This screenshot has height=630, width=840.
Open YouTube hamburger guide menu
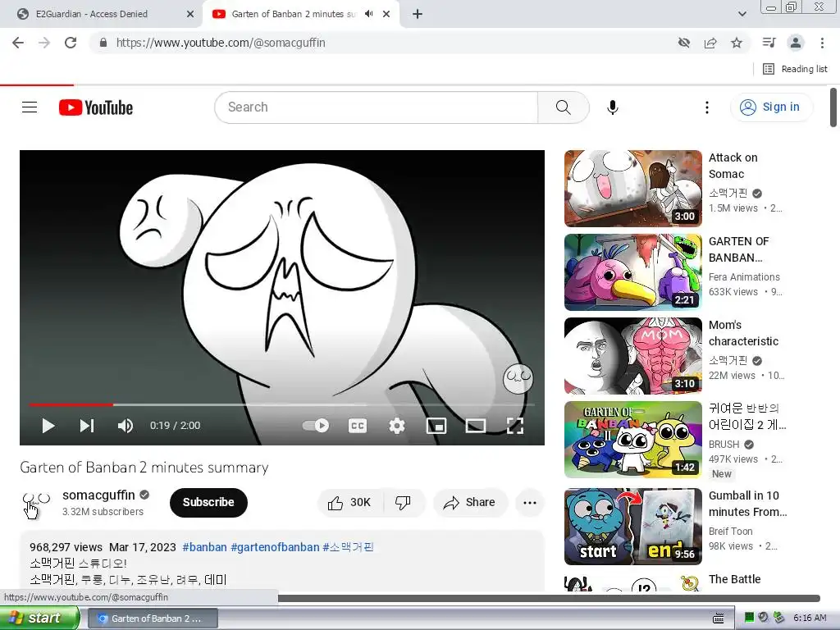(30, 107)
